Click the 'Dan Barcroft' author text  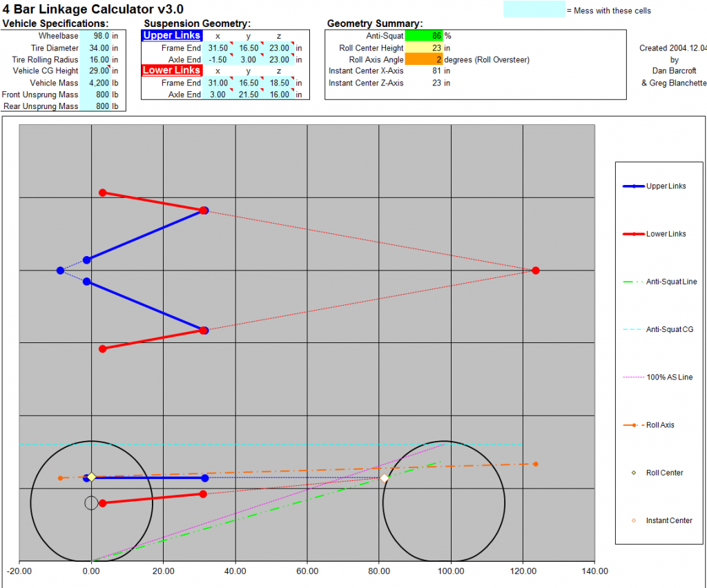coord(674,71)
